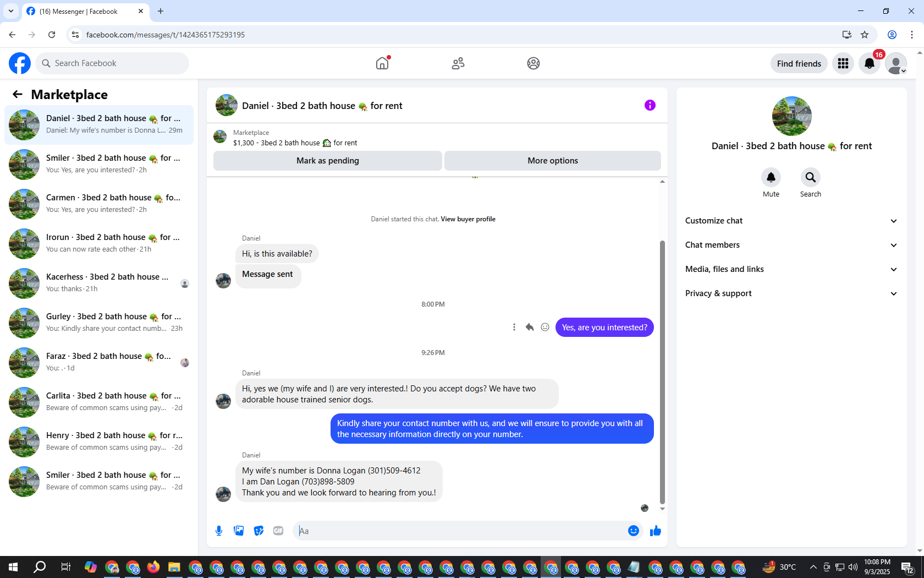Open the Friends icon in top navigation
This screenshot has height=578, width=924.
coord(458,63)
